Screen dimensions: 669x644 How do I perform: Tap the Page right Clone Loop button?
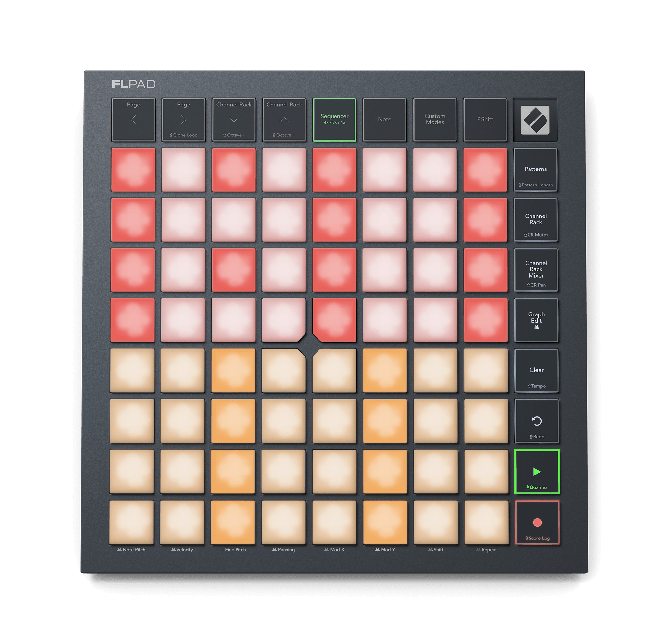coord(184,120)
